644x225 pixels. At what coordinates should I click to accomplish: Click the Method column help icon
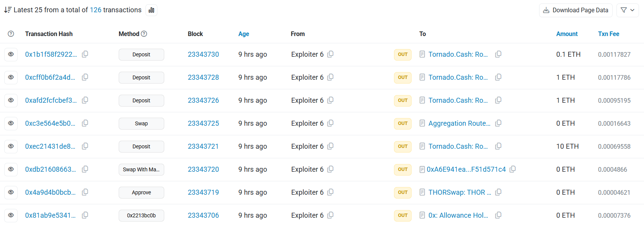(x=144, y=34)
